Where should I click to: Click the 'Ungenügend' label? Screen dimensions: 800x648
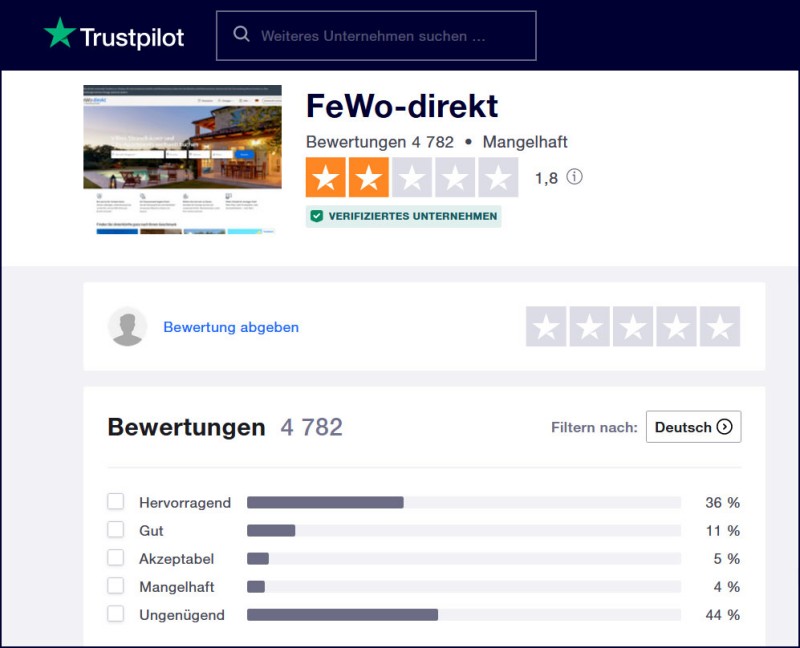(182, 615)
